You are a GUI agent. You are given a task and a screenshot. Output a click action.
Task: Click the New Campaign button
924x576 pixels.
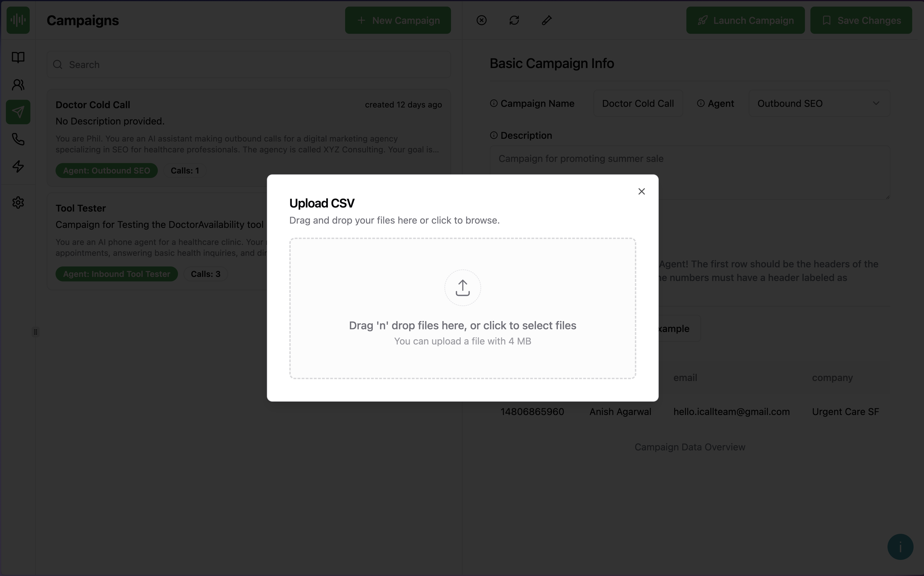[x=398, y=20]
